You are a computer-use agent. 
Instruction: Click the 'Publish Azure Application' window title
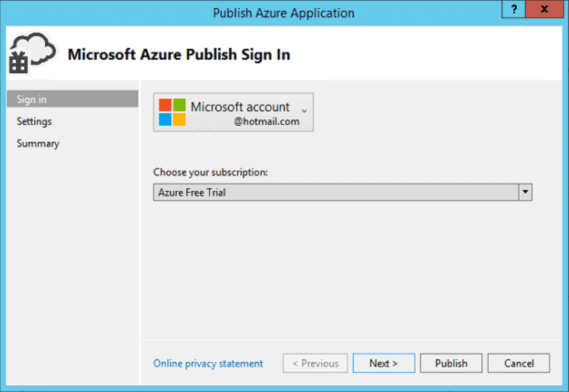coord(284,13)
